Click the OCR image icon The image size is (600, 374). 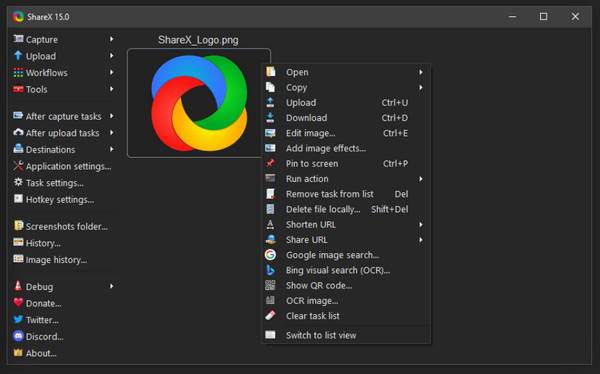click(x=270, y=300)
